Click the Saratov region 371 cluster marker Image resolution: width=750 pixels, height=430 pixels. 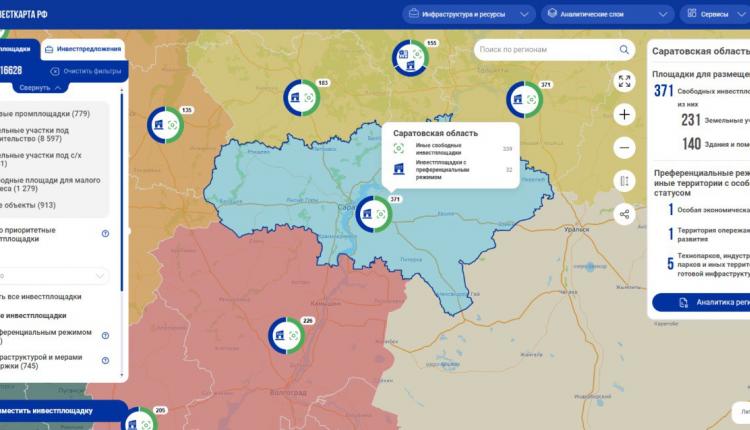377,212
